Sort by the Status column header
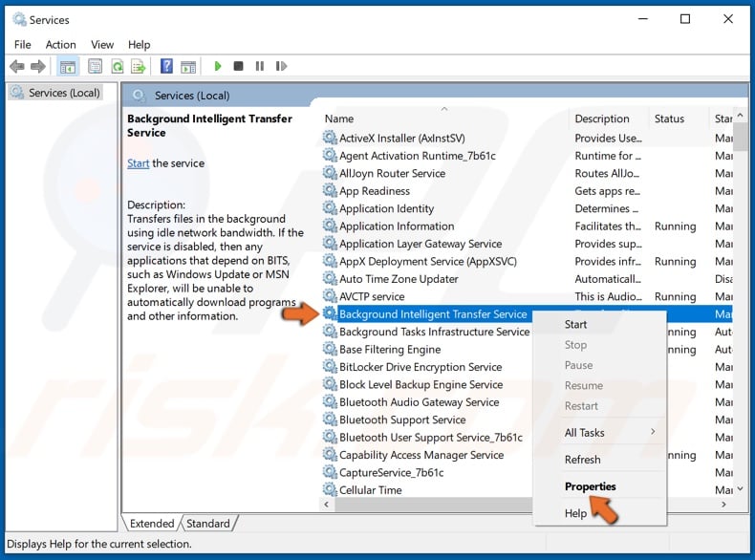The height and width of the screenshot is (560, 755). click(679, 118)
